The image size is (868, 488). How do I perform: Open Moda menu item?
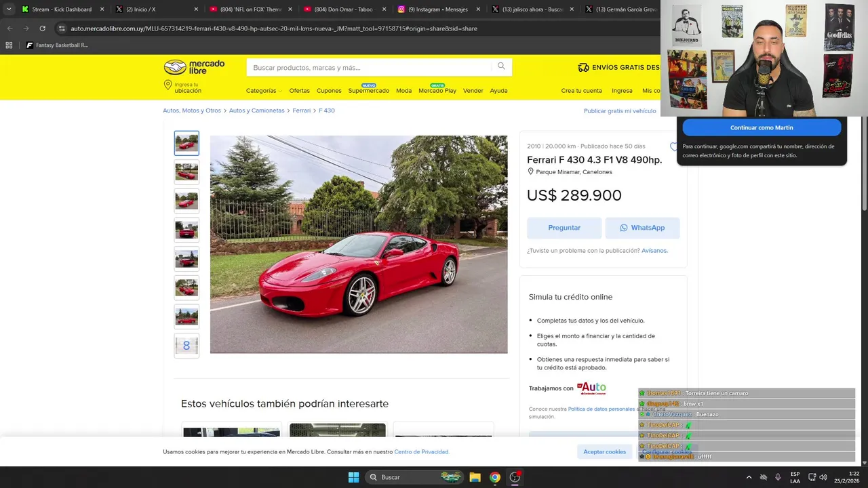[403, 91]
